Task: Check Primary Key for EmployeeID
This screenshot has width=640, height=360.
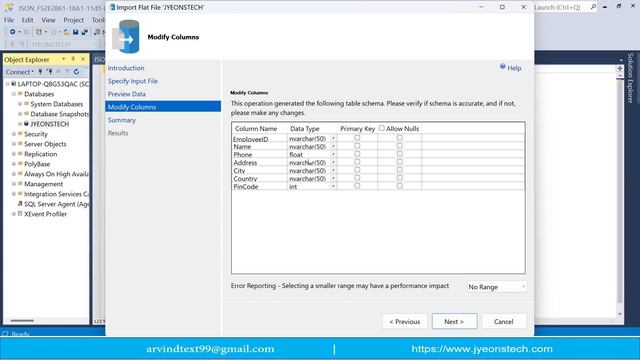Action: coord(357,138)
